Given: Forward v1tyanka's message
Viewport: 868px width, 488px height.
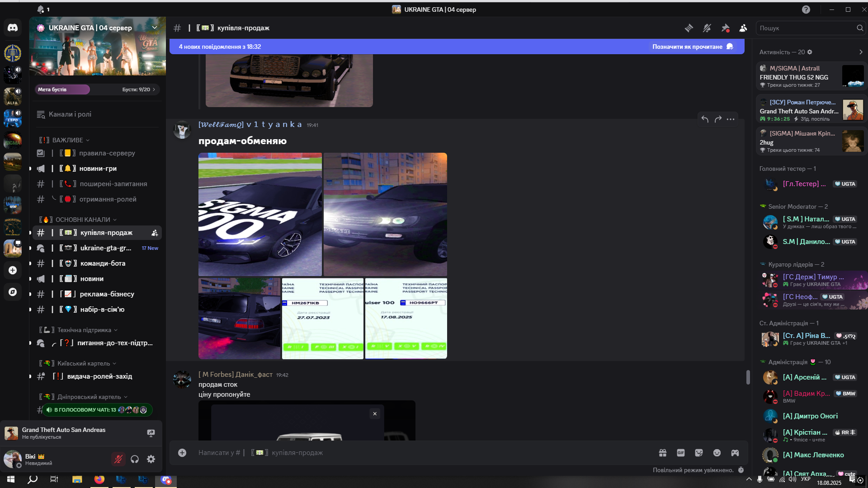Looking at the screenshot, I should click(718, 119).
